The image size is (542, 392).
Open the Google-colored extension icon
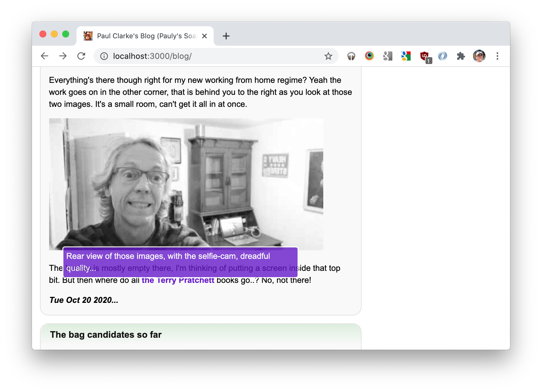click(406, 56)
